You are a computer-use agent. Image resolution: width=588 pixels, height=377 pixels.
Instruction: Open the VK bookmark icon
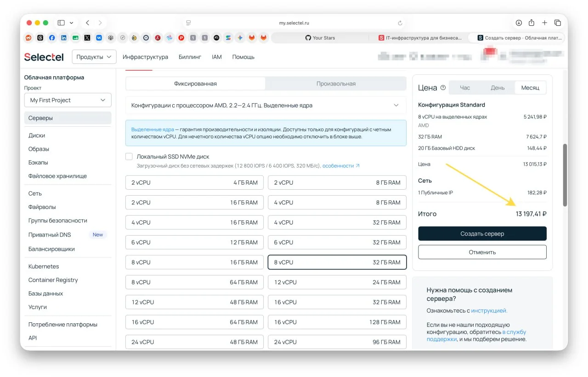click(99, 38)
